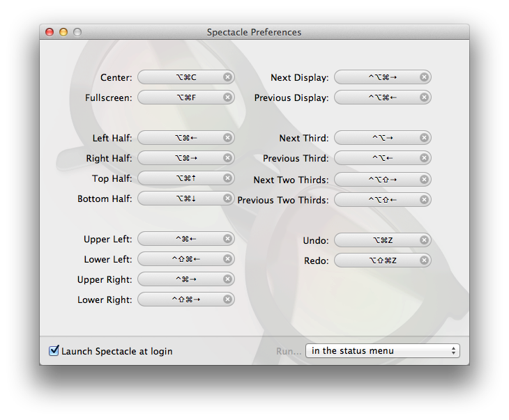Image resolution: width=509 pixels, height=420 pixels.
Task: Edit the Previous Two Thirds shortcut field
Action: (x=383, y=199)
